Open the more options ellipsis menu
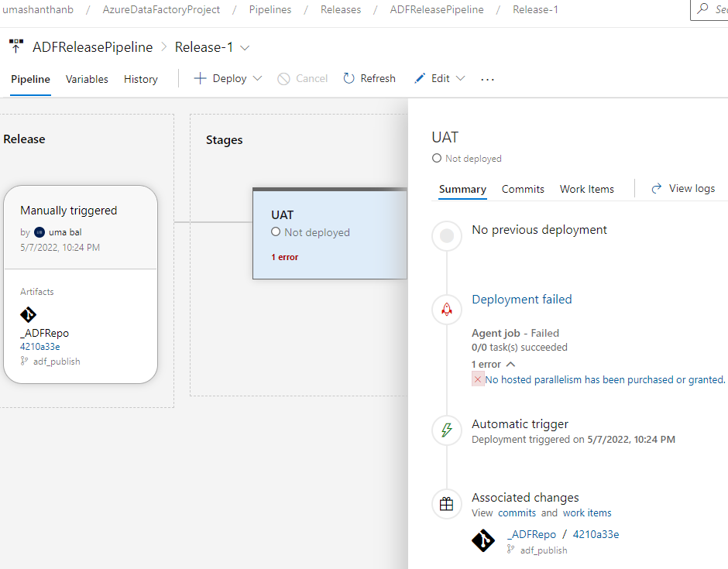The image size is (728, 569). click(x=487, y=80)
